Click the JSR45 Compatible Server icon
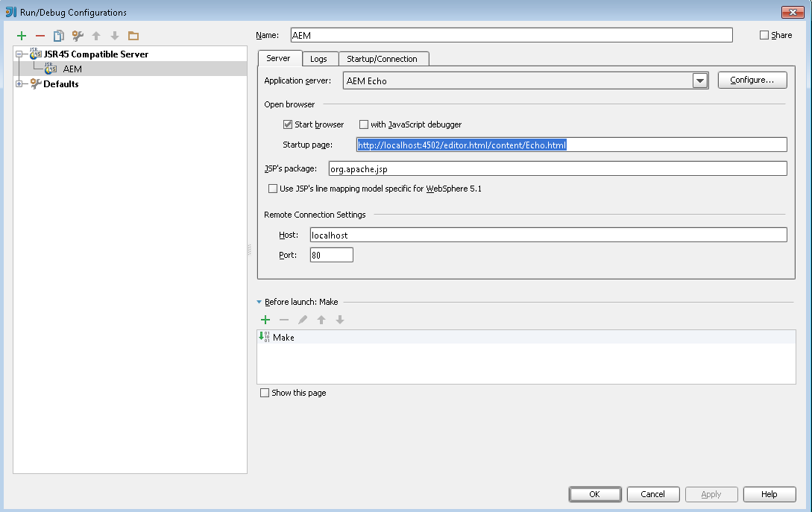The height and width of the screenshot is (512, 812). (35, 54)
